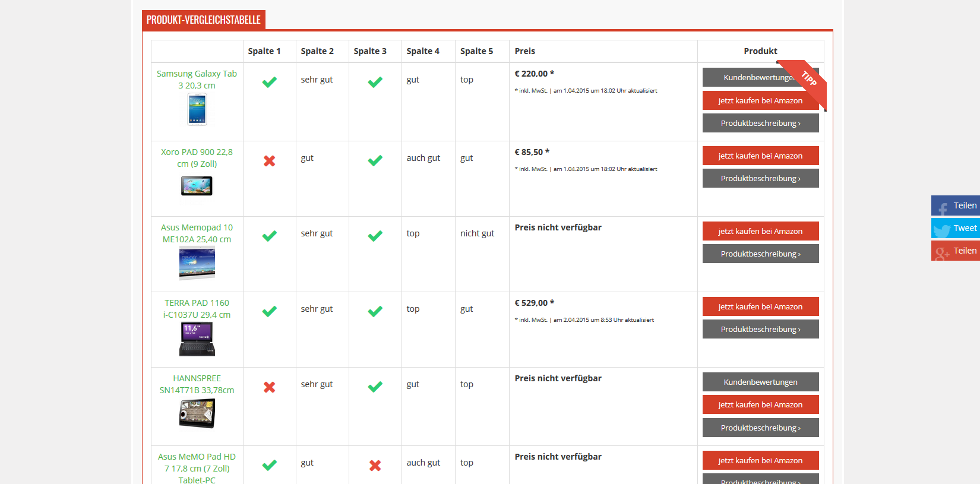Click the Spalte 3 checkmark for Xoro PAD 900

(x=375, y=160)
